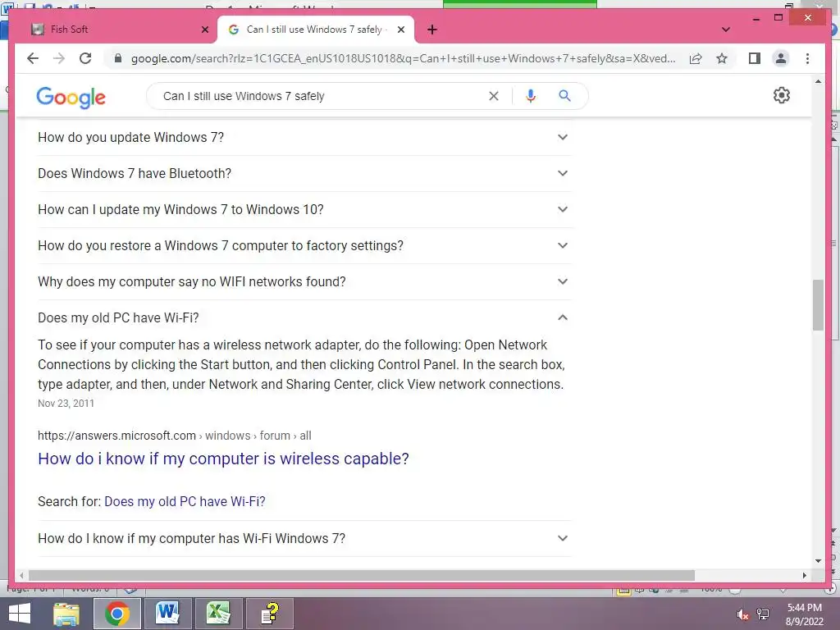The width and height of the screenshot is (840, 630).
Task: Click the vertical page scrollbar thumb
Action: click(818, 305)
